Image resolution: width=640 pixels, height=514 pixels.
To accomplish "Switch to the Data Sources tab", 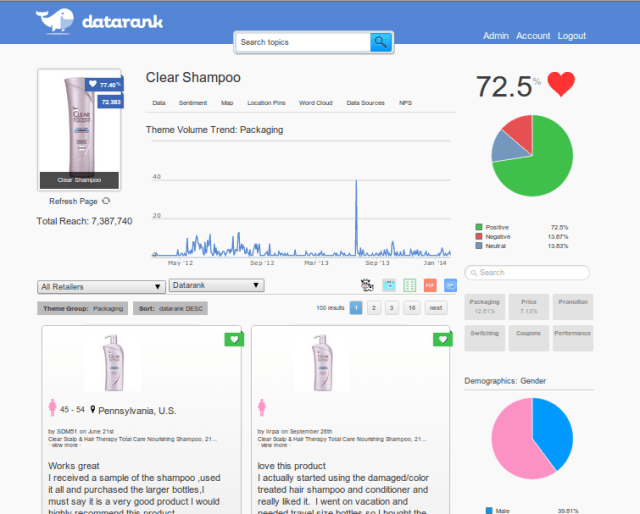I will pos(365,103).
